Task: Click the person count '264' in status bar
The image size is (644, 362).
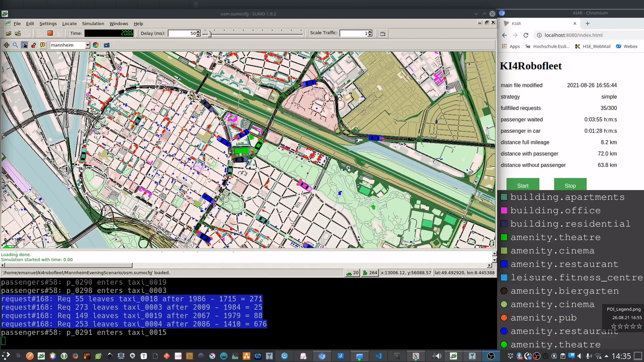Action: (370, 273)
